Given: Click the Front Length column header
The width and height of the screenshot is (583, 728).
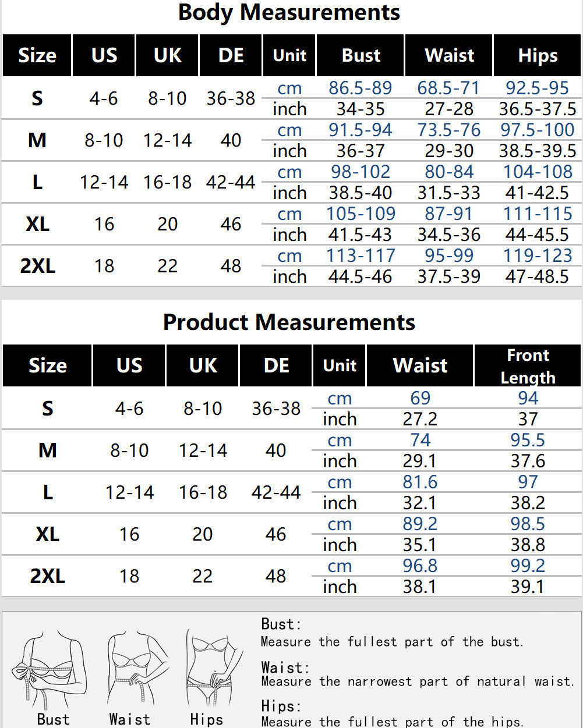Looking at the screenshot, I should (528, 365).
